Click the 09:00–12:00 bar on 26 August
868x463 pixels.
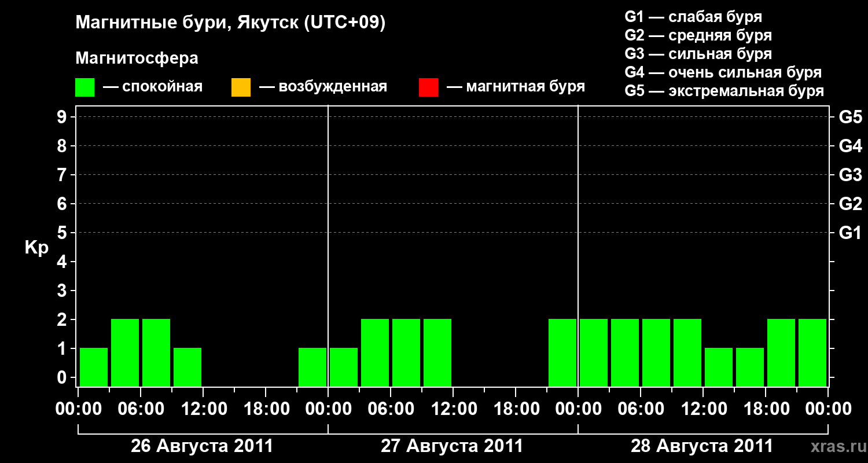pos(187,367)
